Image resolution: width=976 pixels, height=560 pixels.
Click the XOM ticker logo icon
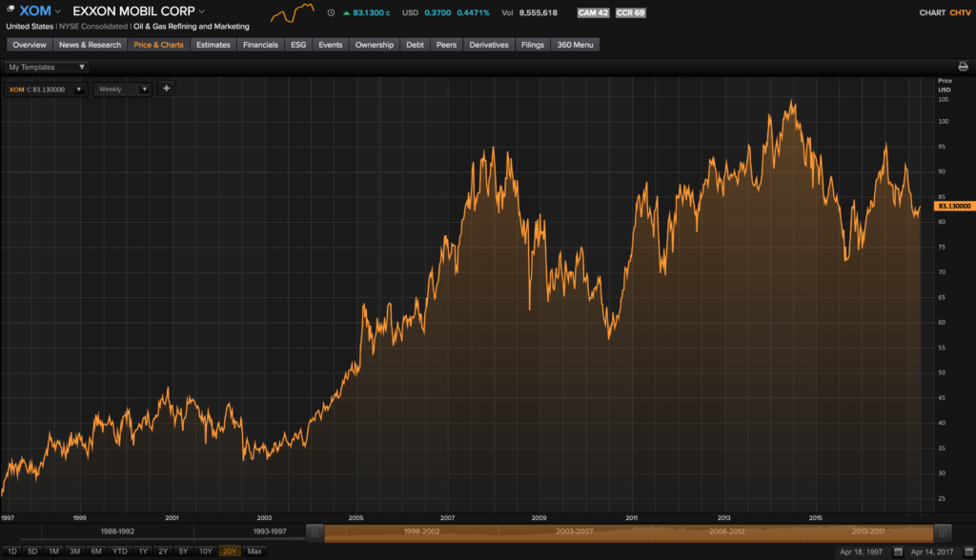10,10
